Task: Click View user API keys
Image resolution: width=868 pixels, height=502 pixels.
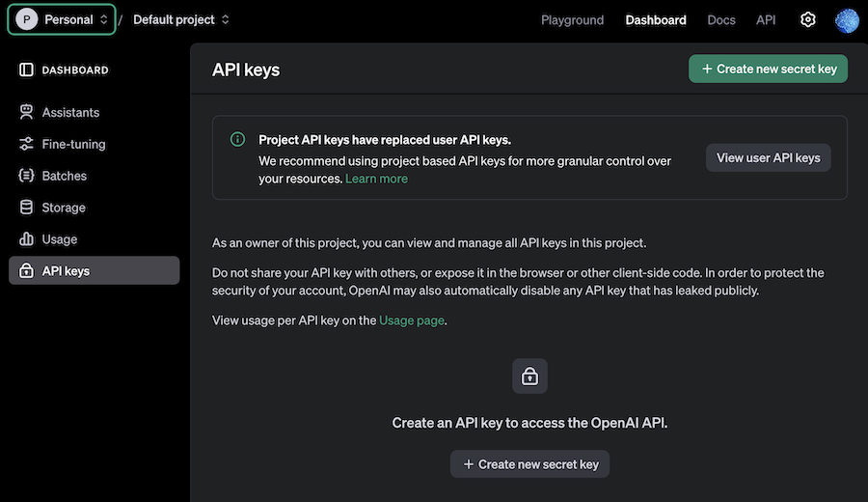Action: (x=768, y=158)
